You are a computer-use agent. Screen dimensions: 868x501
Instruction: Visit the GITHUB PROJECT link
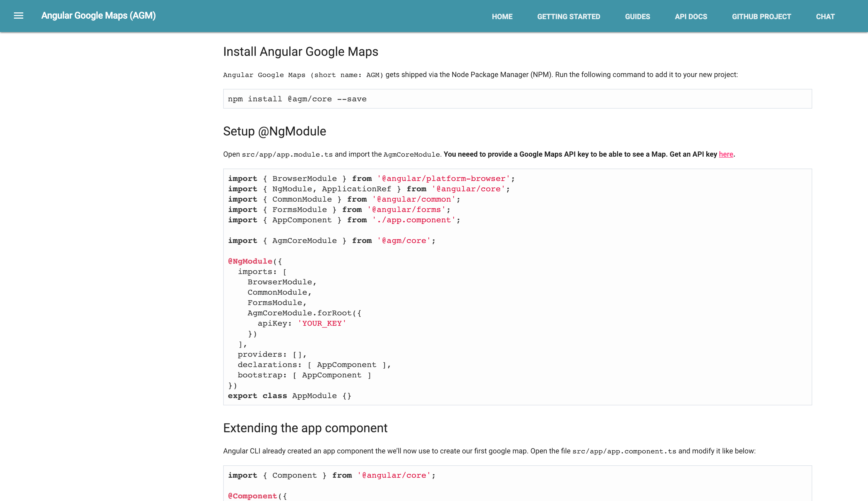(761, 16)
